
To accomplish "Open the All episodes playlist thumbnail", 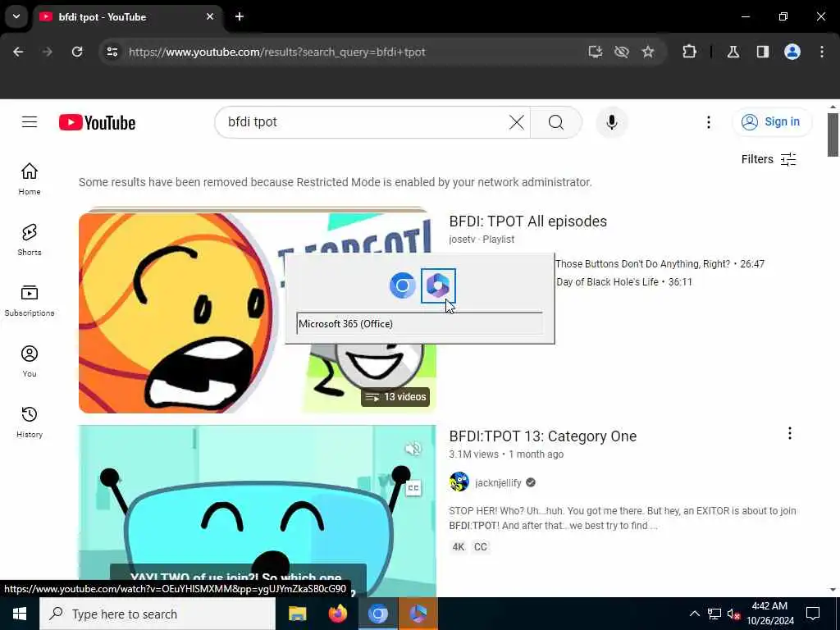I will coord(257,313).
